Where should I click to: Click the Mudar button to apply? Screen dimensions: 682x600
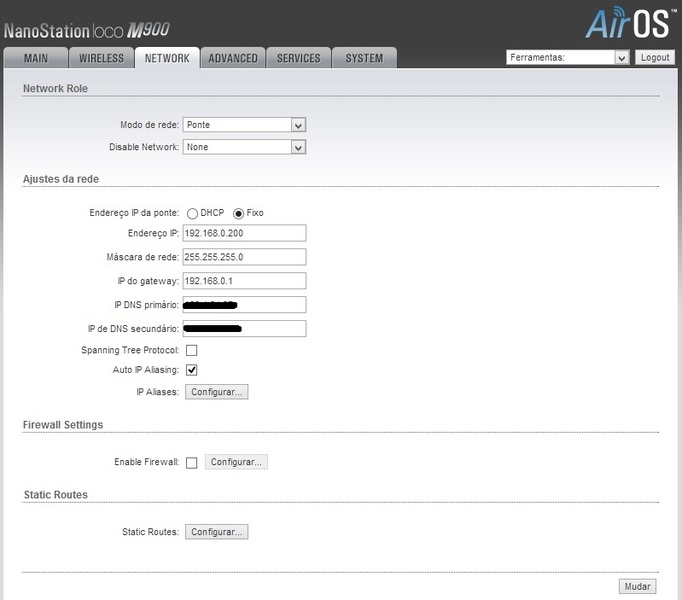638,587
